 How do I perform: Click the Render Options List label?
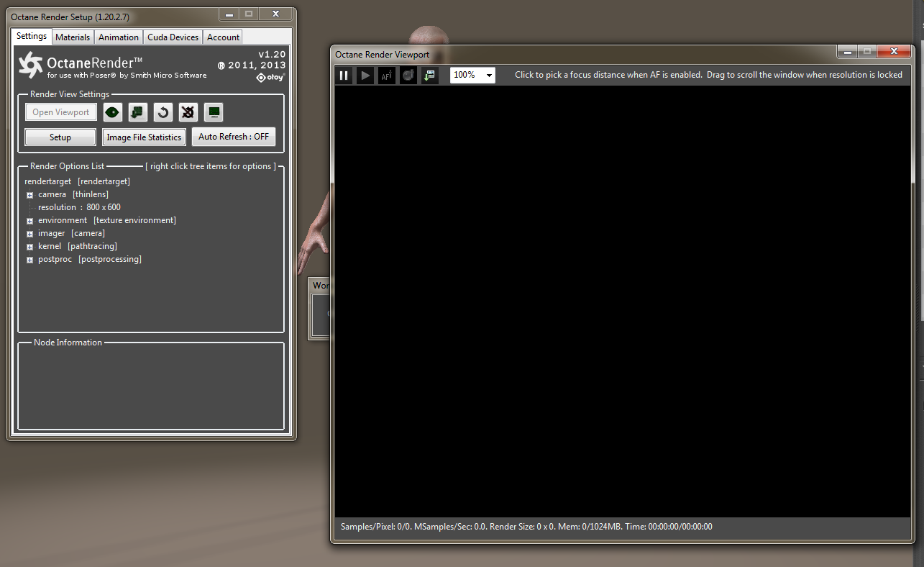pos(67,166)
